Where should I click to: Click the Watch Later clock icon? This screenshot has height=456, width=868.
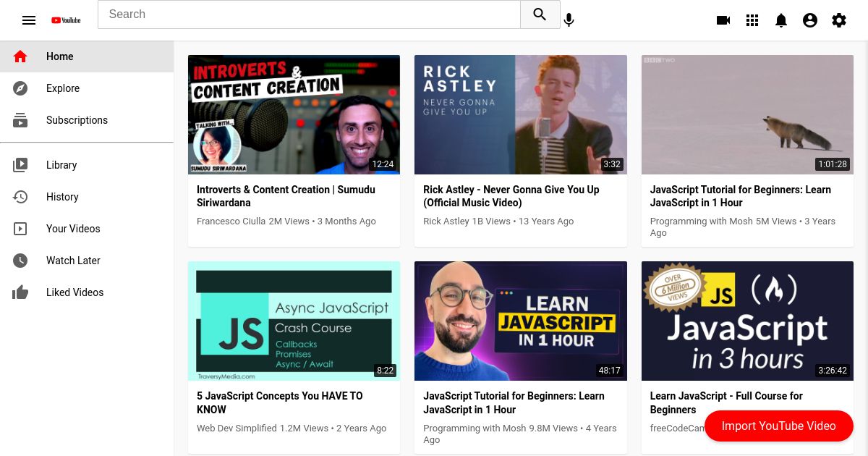pos(20,261)
